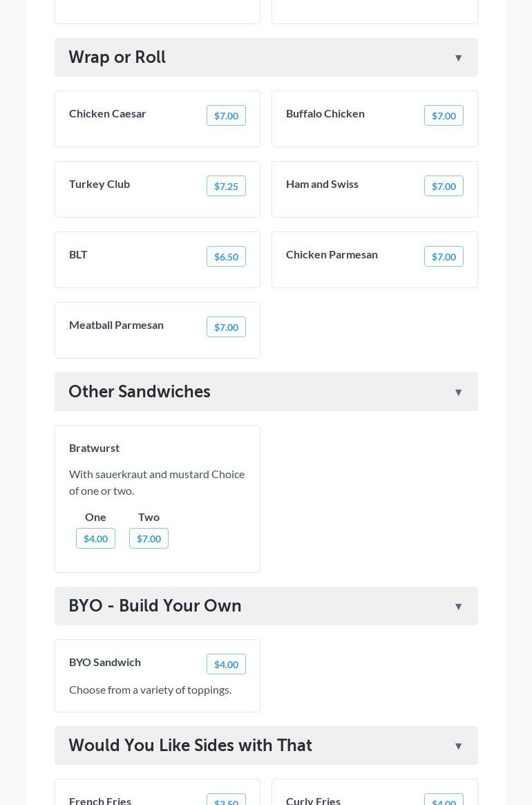Choose the Ham and Swiss $7.00 price
The width and height of the screenshot is (532, 805).
point(444,186)
